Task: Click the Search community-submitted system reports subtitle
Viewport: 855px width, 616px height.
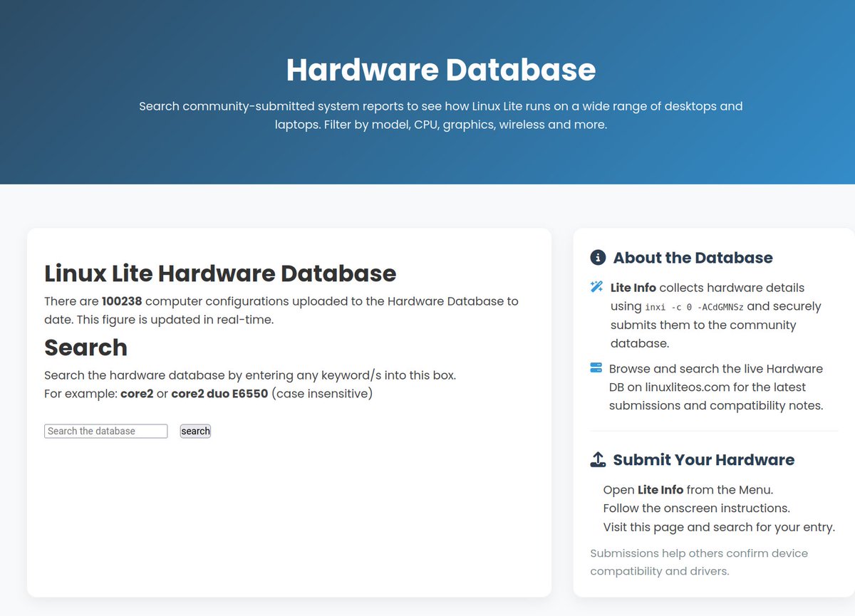Action: pyautogui.click(x=441, y=115)
